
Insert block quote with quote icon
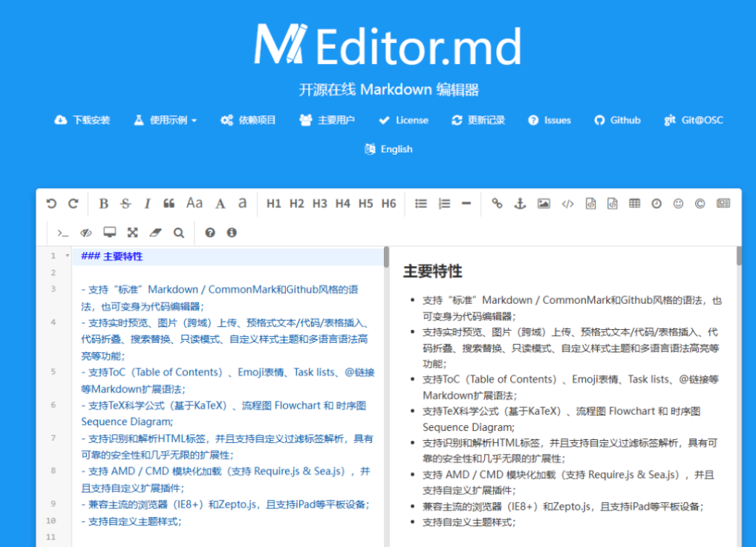pyautogui.click(x=169, y=204)
